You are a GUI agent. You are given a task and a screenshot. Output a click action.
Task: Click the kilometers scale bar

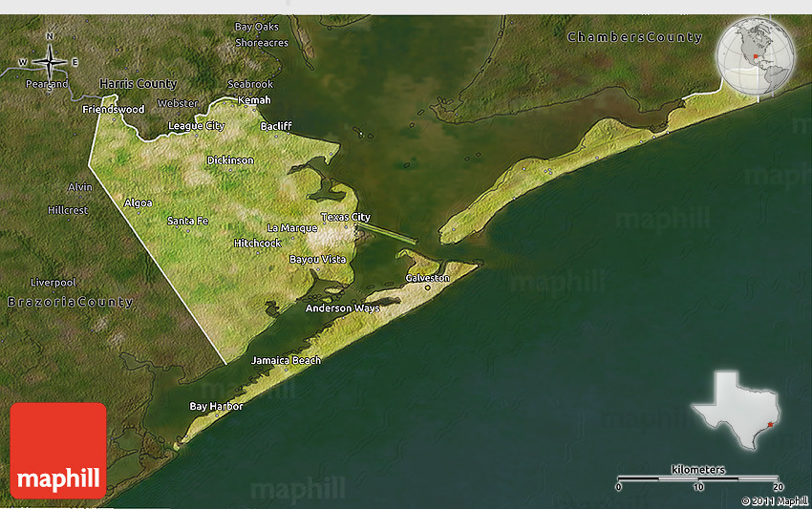[698, 477]
